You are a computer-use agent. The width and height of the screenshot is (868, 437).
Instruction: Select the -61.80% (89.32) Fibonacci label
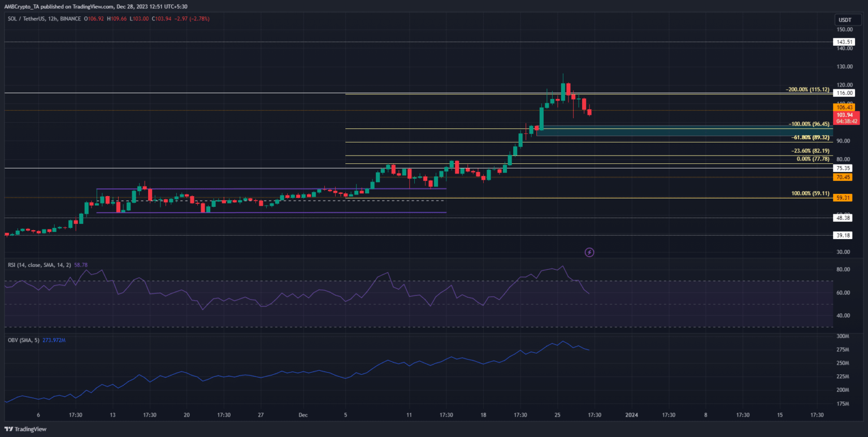coord(810,137)
